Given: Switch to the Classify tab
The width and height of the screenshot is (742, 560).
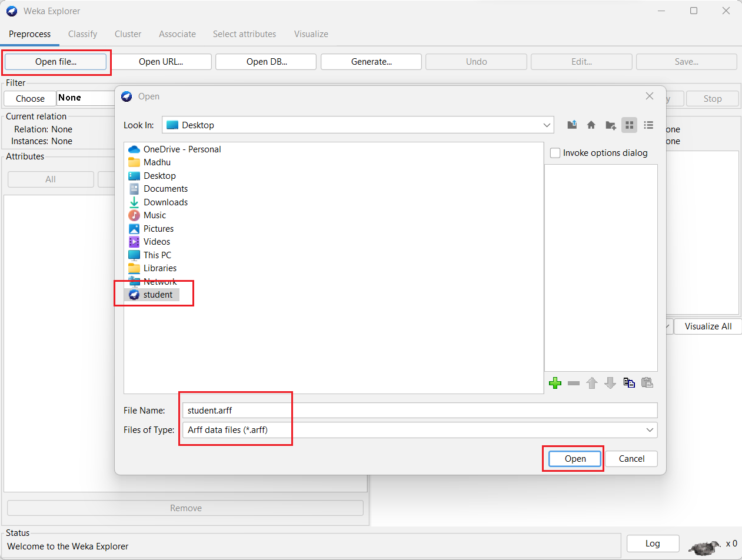Looking at the screenshot, I should pos(82,34).
